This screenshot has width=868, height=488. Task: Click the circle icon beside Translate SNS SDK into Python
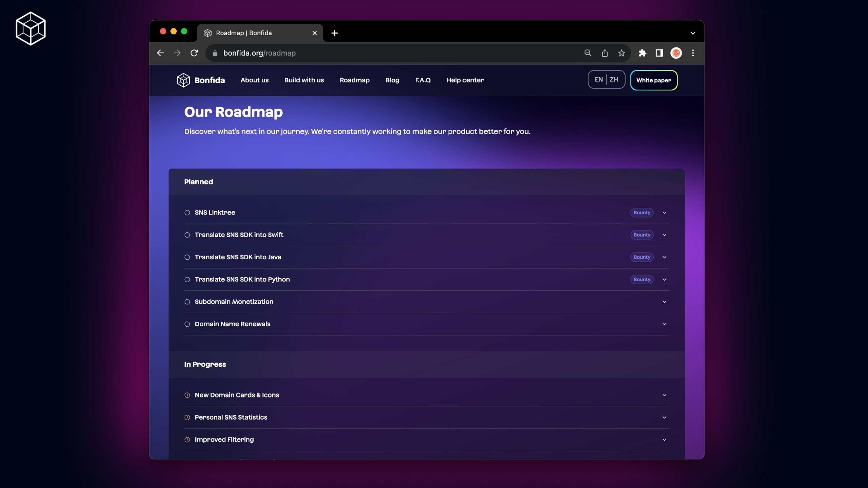click(187, 280)
